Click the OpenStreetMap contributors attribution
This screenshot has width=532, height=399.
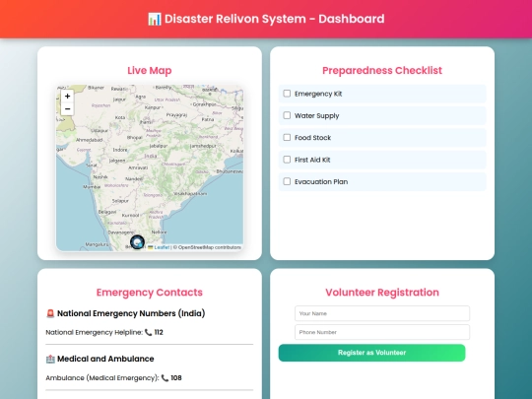pos(207,247)
